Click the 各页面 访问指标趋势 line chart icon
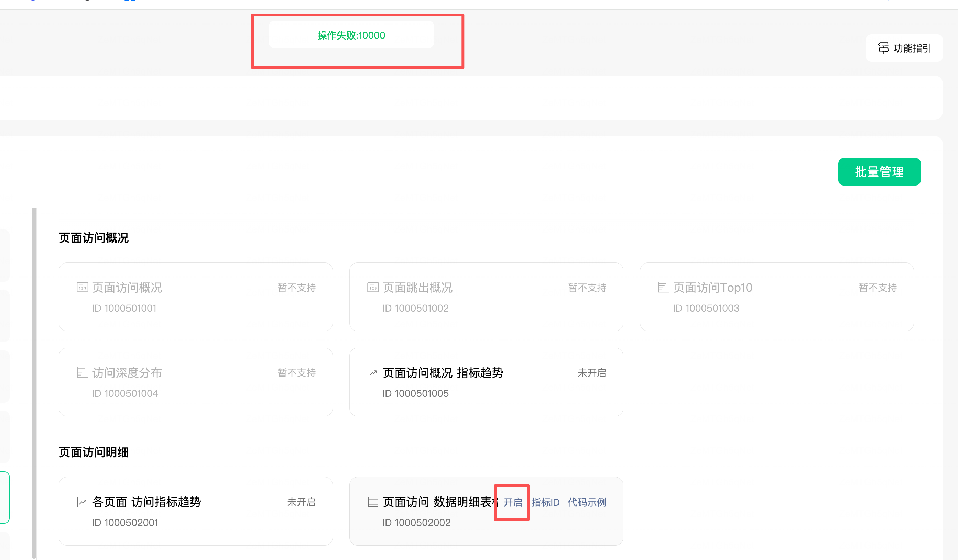Screen dimensions: 958x560 tap(82, 502)
